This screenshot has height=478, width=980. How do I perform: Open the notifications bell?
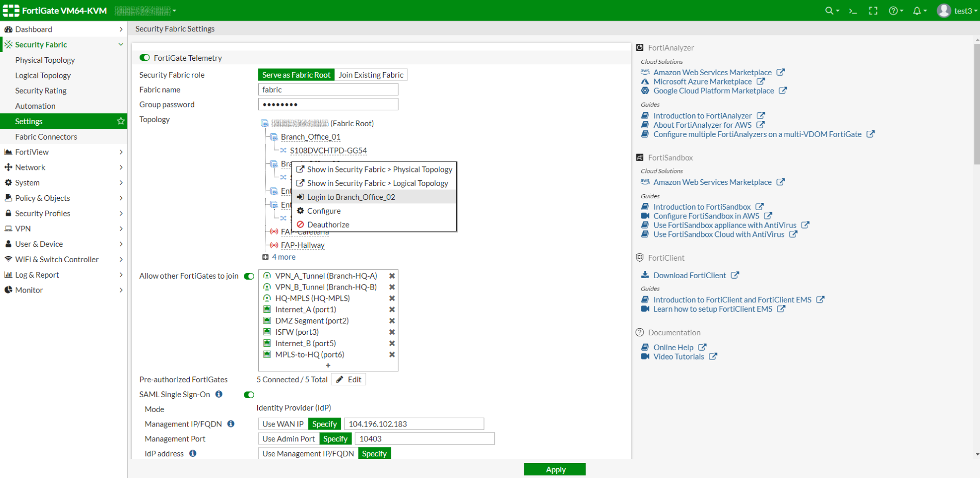[920, 11]
